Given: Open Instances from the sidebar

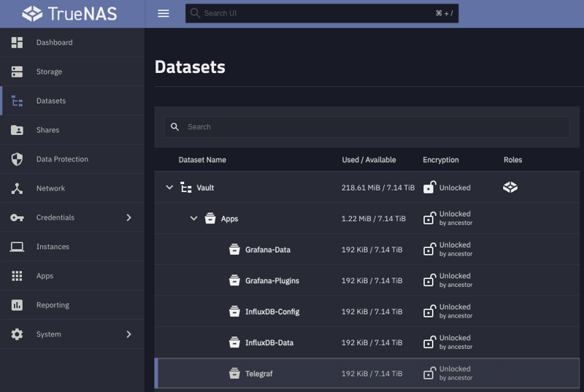Looking at the screenshot, I should pyautogui.click(x=72, y=247).
